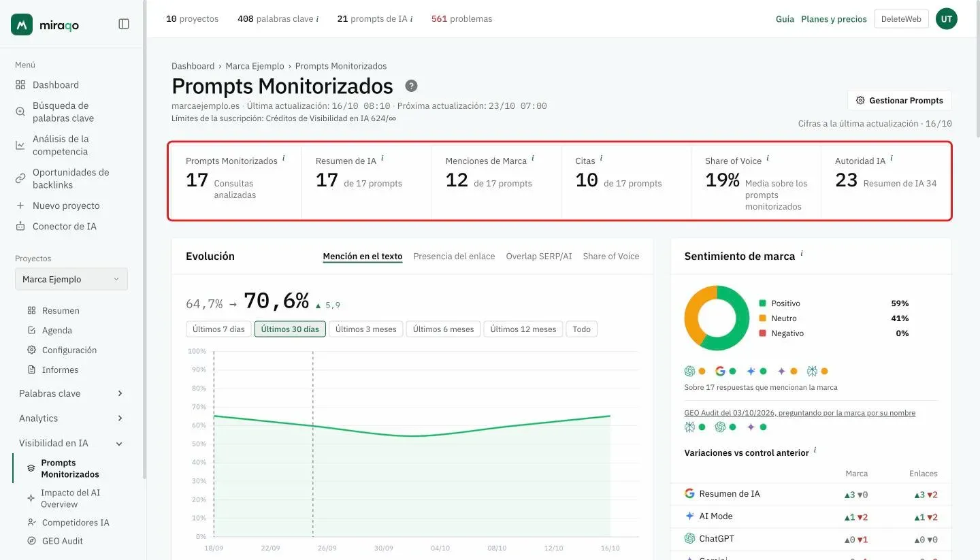
Task: Expand the Palabras clave section
Action: 71,393
